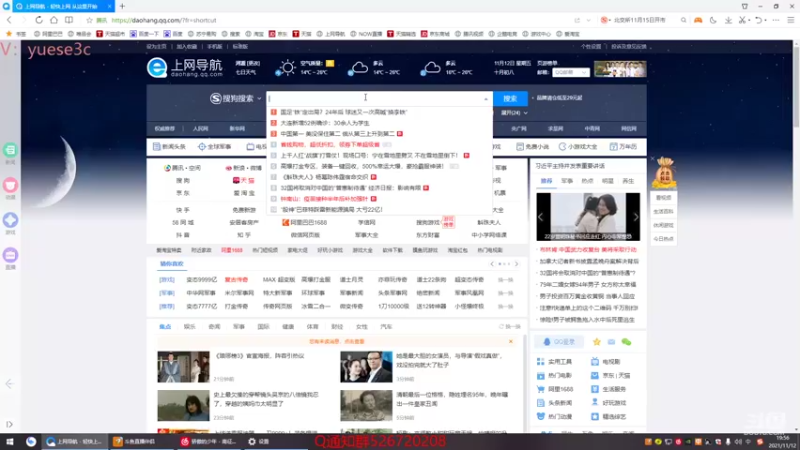Click the magnifier search icon in toolbar
800x450 pixels.
683,20
